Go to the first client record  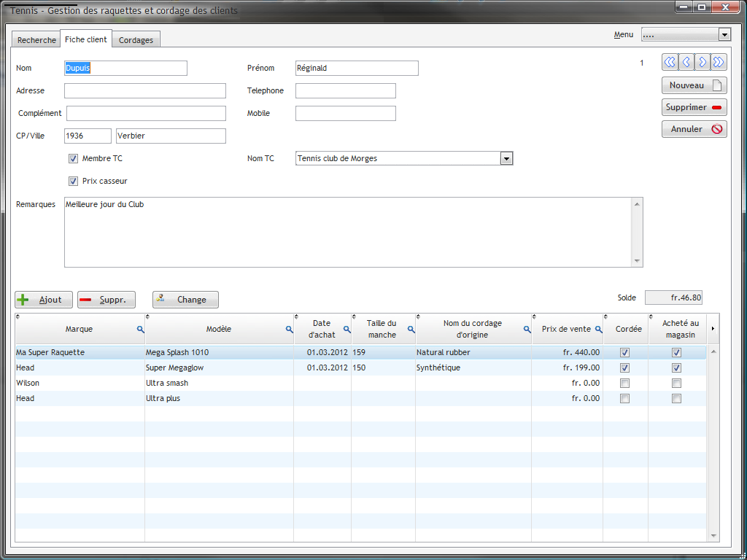coord(670,62)
